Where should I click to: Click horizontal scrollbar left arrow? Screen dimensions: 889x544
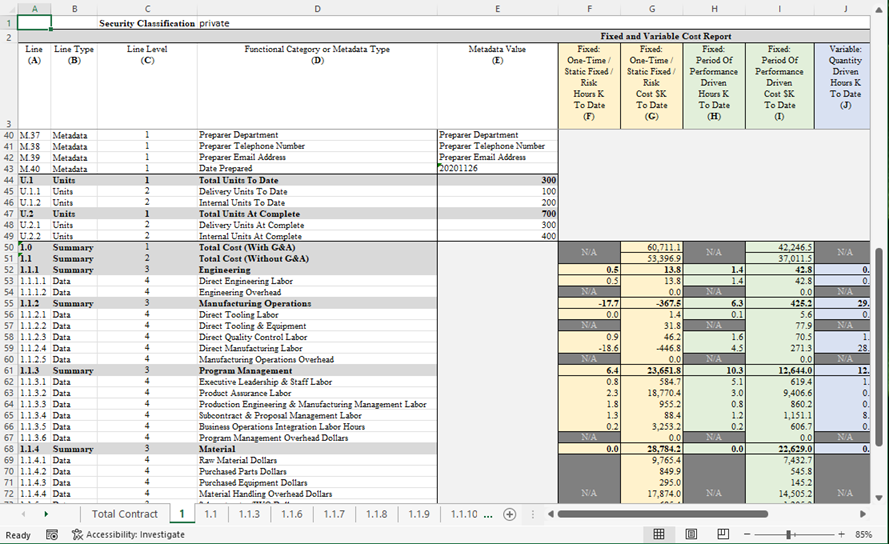click(551, 515)
